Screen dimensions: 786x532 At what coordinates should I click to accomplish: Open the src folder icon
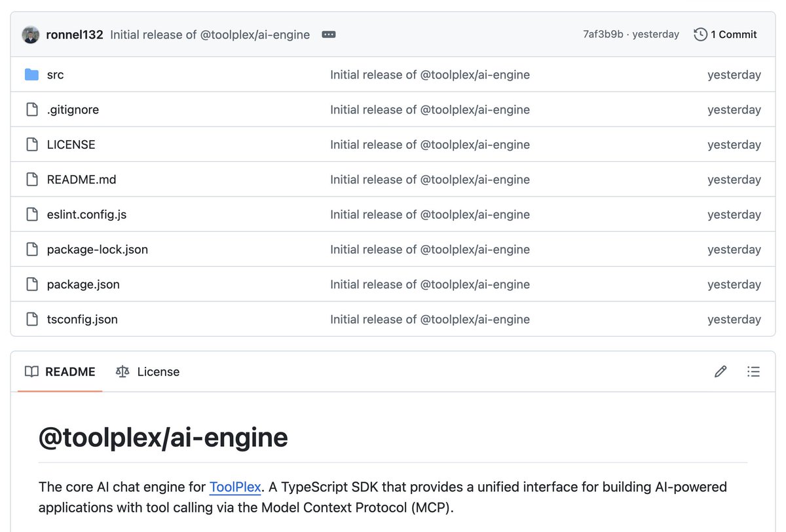(x=31, y=75)
